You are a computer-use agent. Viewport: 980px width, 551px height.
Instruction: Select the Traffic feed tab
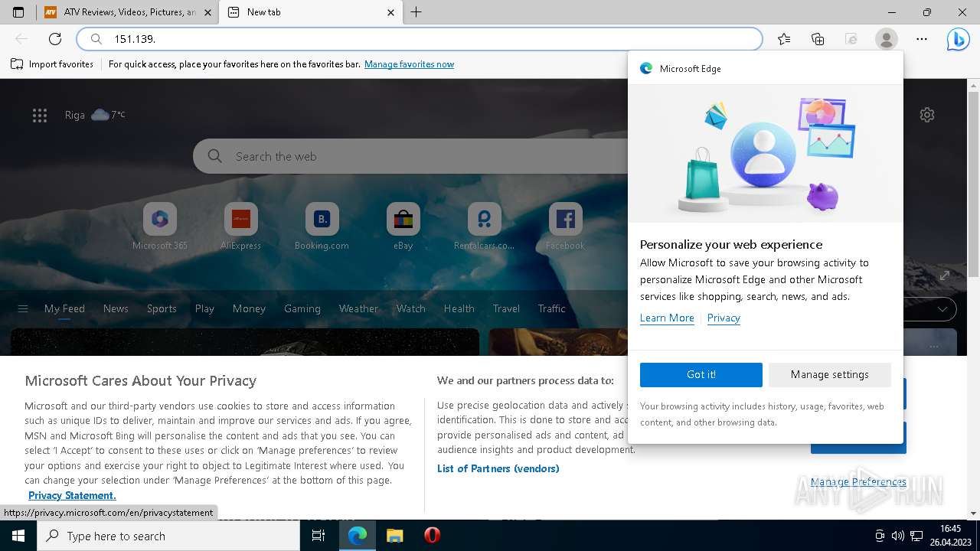551,308
